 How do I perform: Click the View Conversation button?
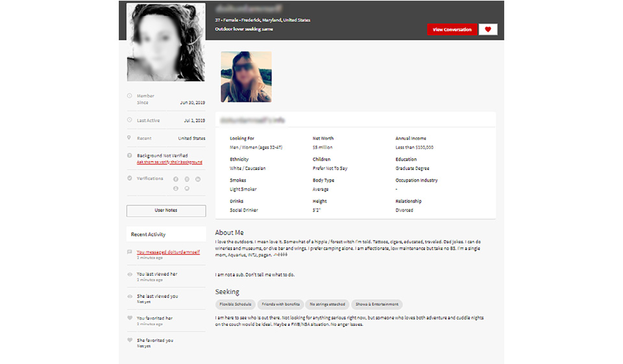(x=452, y=29)
